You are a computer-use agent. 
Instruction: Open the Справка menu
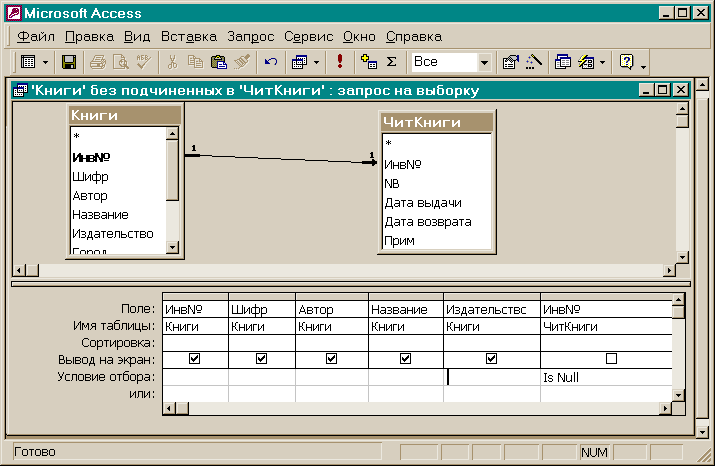(x=414, y=36)
